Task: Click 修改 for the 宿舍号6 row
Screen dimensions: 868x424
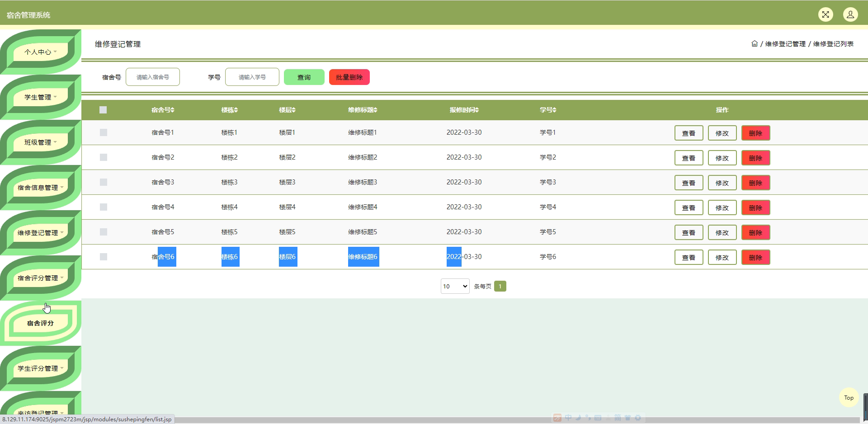Action: 722,257
